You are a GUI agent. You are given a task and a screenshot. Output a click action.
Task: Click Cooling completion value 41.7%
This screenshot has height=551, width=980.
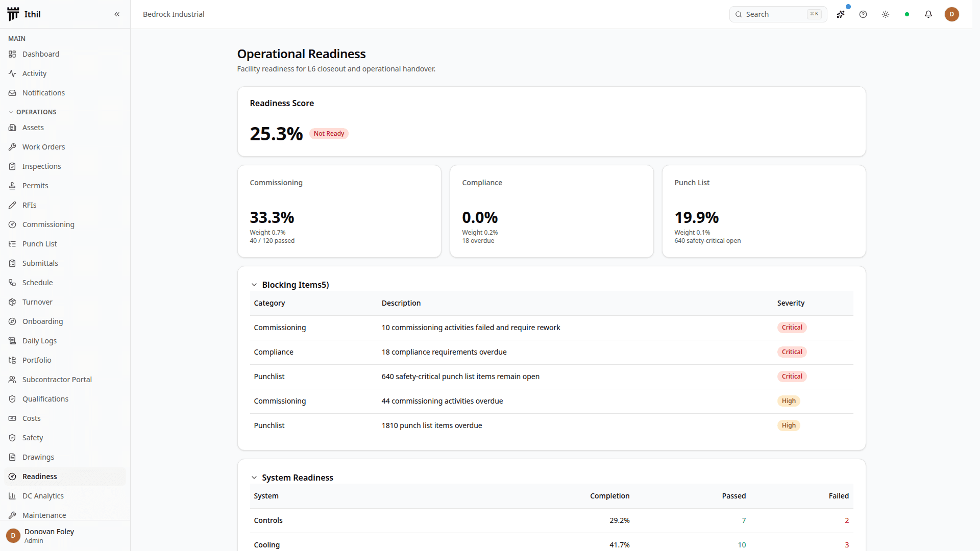click(619, 545)
